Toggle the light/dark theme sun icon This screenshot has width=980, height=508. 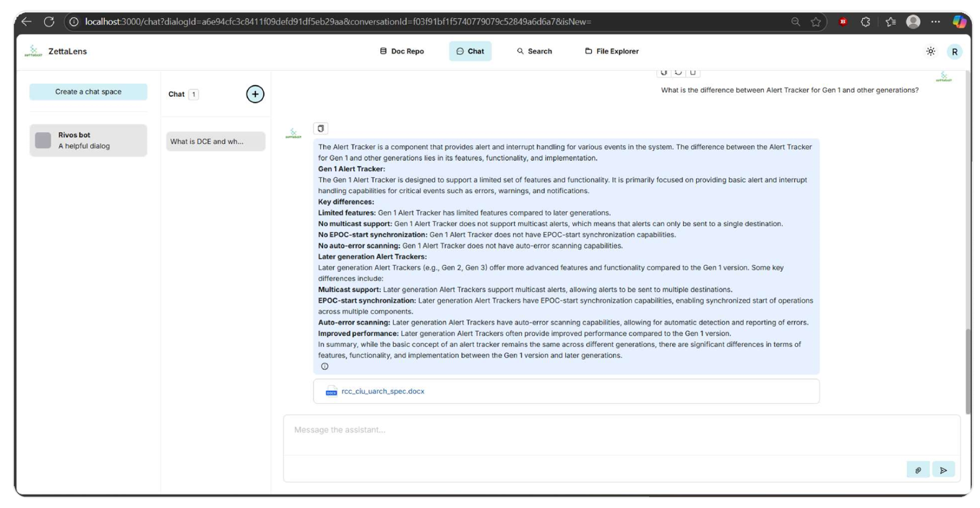click(x=930, y=51)
